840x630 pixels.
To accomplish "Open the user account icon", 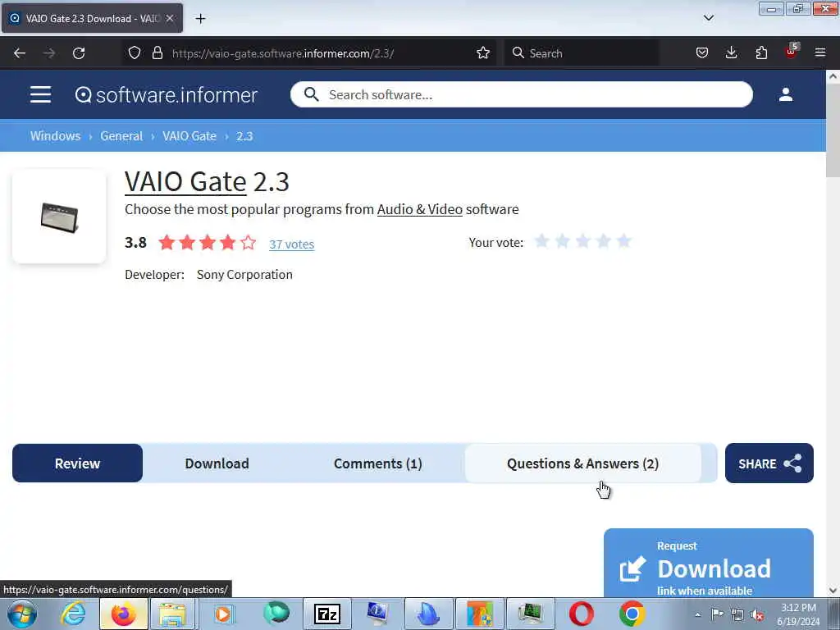I will (x=785, y=95).
